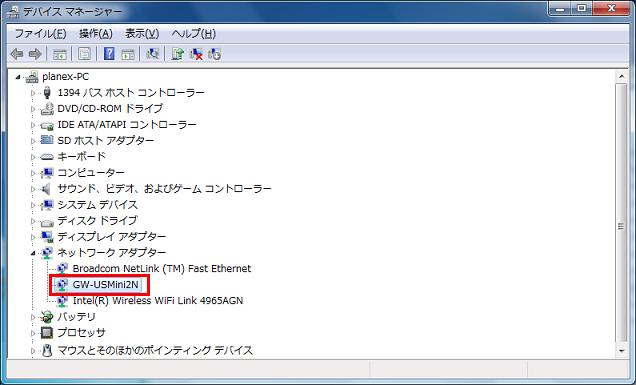Minimize the Device Manager window

561,9
